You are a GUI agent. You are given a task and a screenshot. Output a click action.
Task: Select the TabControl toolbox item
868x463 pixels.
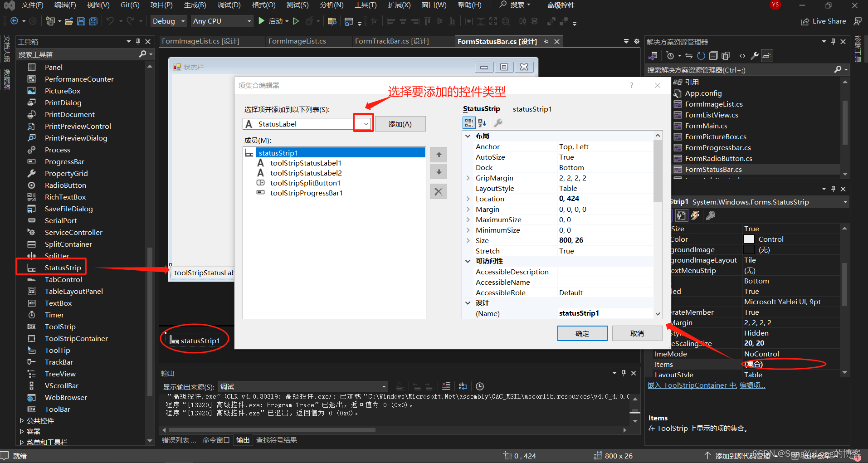coord(63,279)
